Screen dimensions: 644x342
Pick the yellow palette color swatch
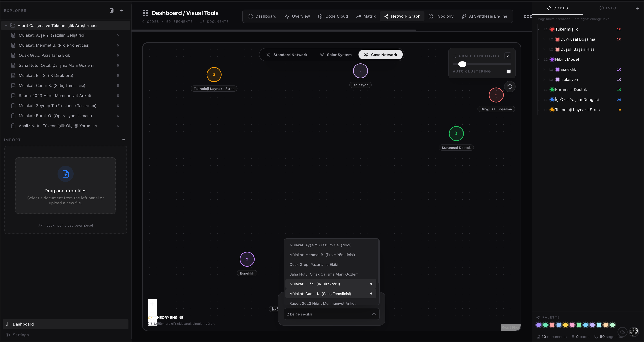tap(565, 325)
